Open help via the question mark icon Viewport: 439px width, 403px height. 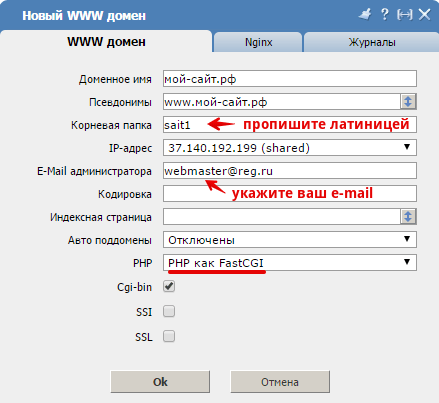coord(385,15)
